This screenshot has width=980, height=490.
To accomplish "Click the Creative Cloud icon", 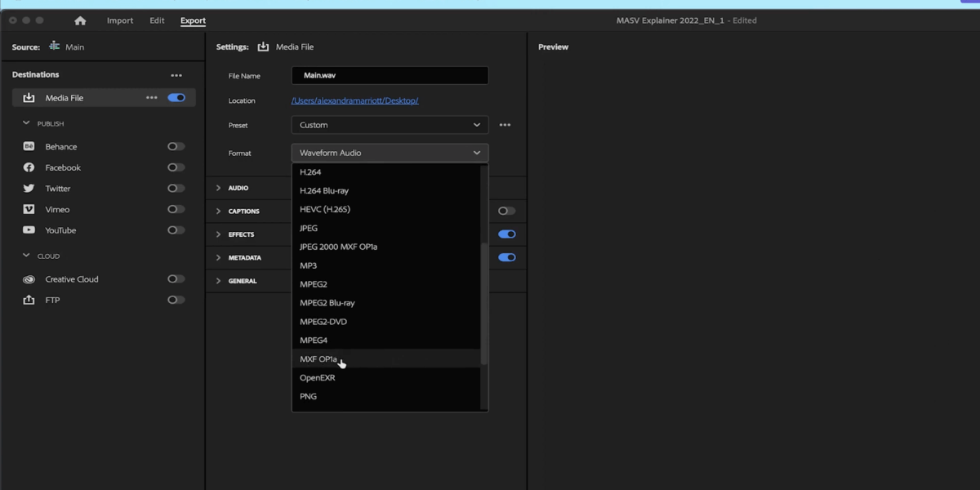I will (29, 279).
